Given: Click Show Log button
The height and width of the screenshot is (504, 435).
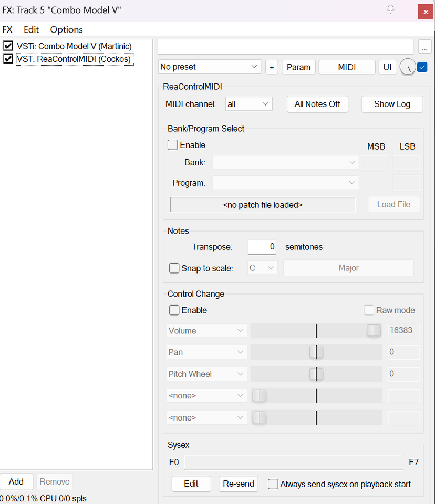Looking at the screenshot, I should (392, 104).
